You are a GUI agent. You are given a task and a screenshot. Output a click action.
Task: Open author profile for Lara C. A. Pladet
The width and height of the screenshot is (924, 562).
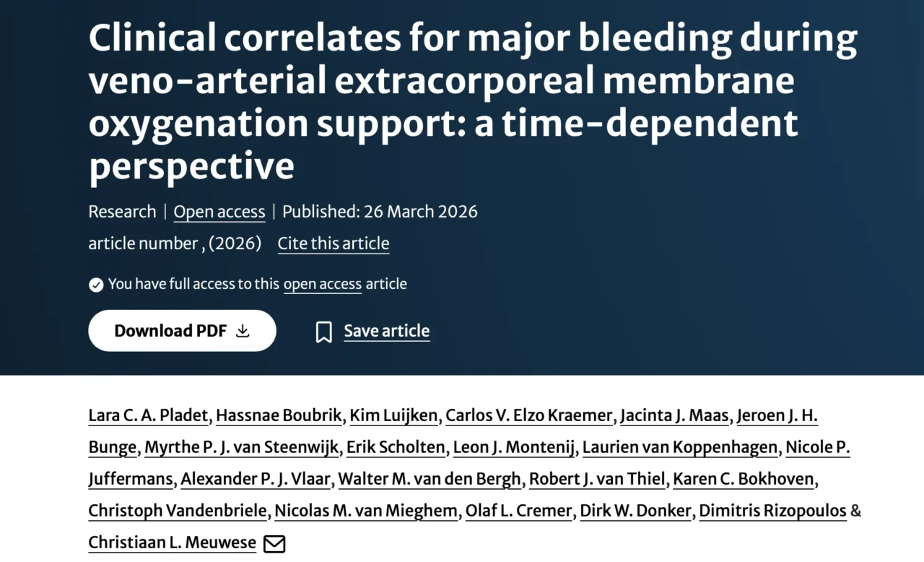147,415
